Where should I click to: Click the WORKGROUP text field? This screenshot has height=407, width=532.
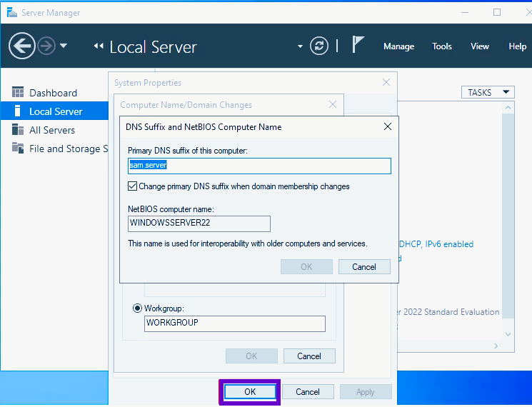coord(234,323)
